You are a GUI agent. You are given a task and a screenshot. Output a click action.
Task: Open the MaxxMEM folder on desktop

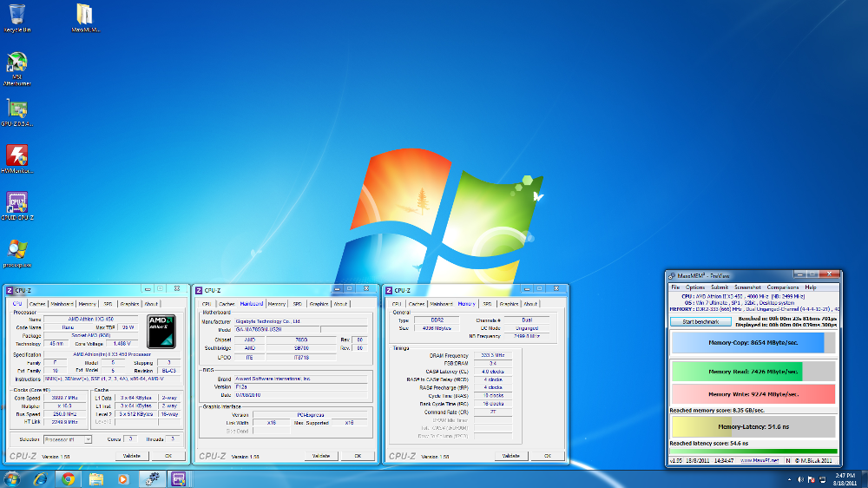click(85, 17)
